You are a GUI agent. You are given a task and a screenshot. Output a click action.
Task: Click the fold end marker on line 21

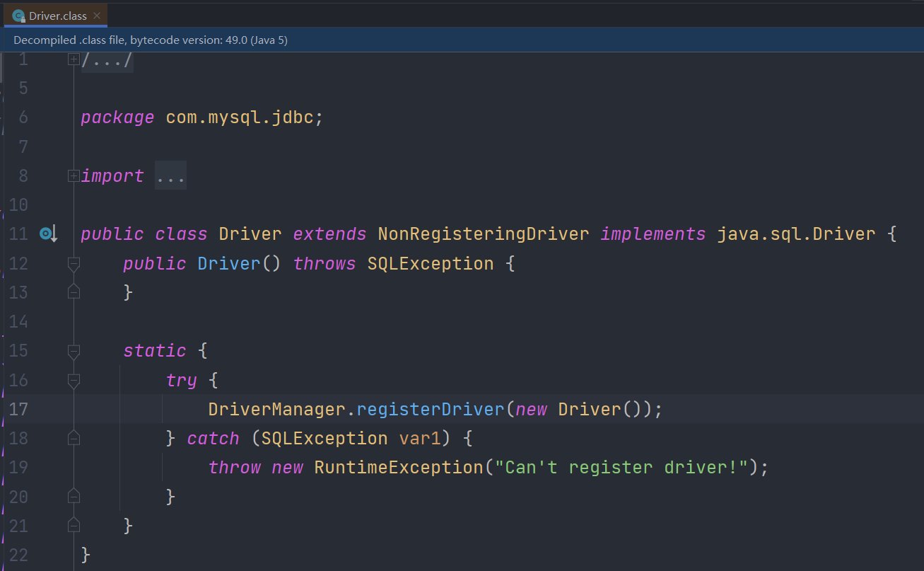tap(74, 525)
